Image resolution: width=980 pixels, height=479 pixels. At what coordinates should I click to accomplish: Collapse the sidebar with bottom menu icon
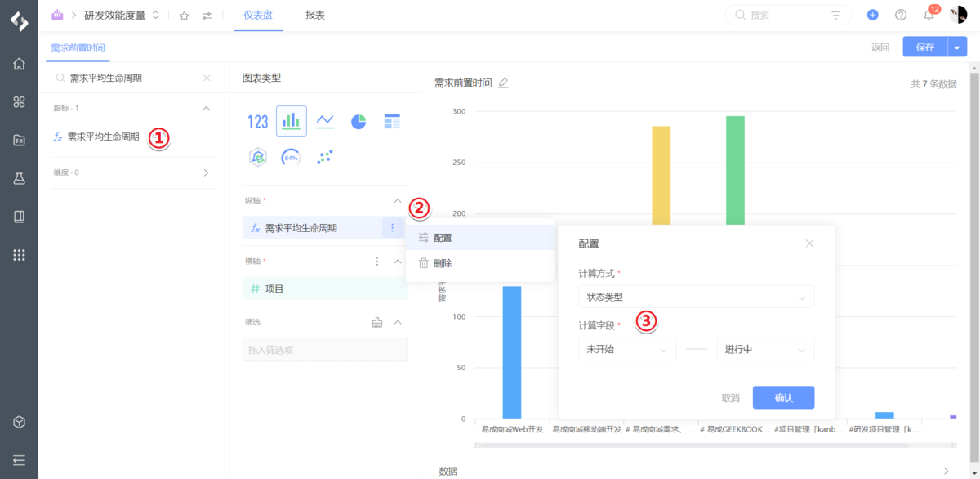[19, 459]
